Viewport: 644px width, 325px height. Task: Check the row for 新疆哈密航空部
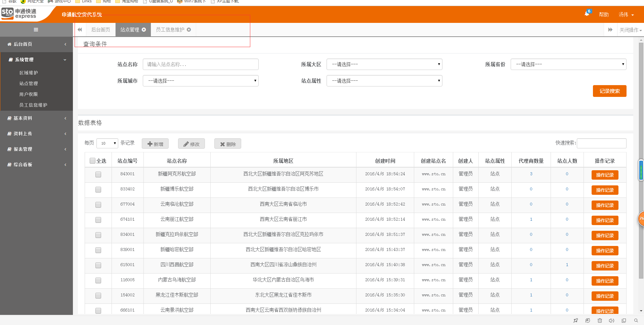tap(98, 250)
